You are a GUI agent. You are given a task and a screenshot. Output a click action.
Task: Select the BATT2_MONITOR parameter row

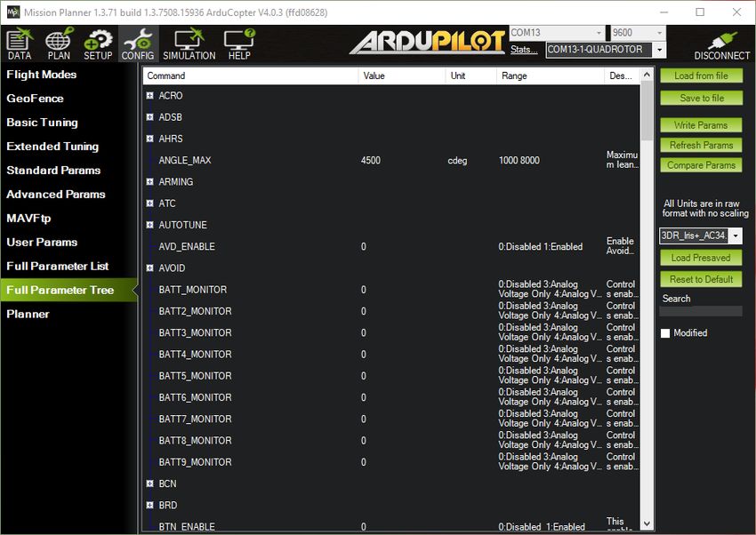pyautogui.click(x=392, y=311)
